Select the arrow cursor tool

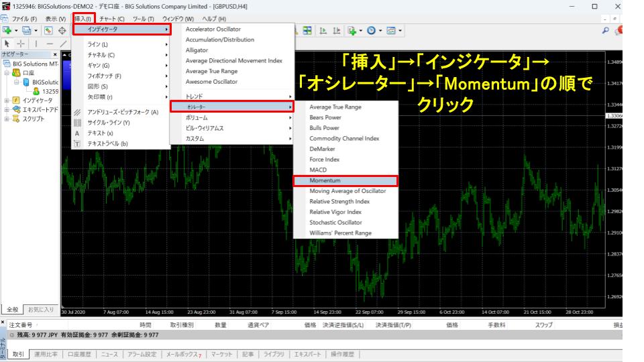pyautogui.click(x=7, y=43)
